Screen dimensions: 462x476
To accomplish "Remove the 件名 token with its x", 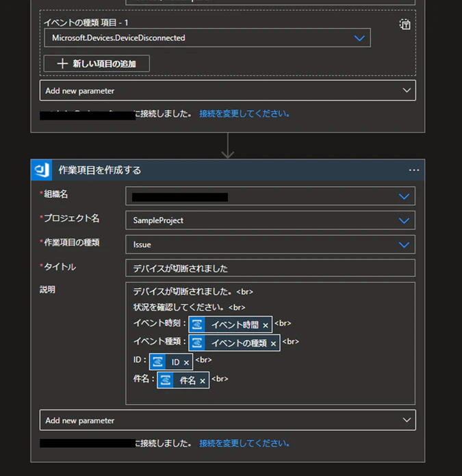I will click(203, 381).
